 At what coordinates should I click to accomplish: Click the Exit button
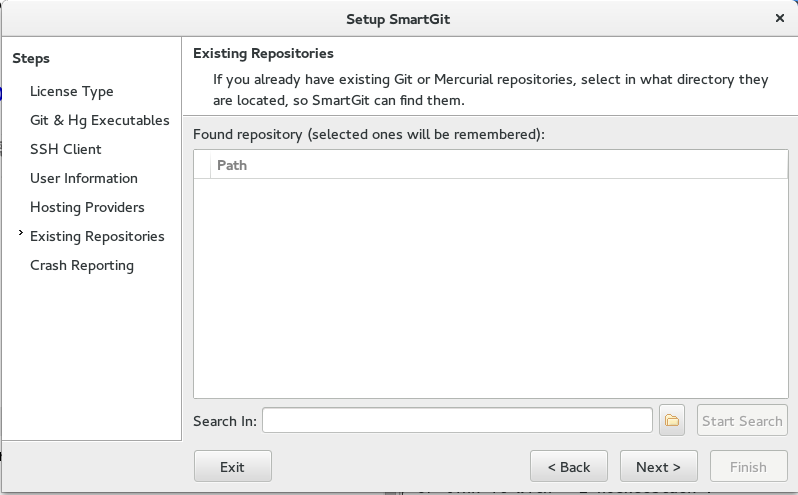tap(233, 466)
